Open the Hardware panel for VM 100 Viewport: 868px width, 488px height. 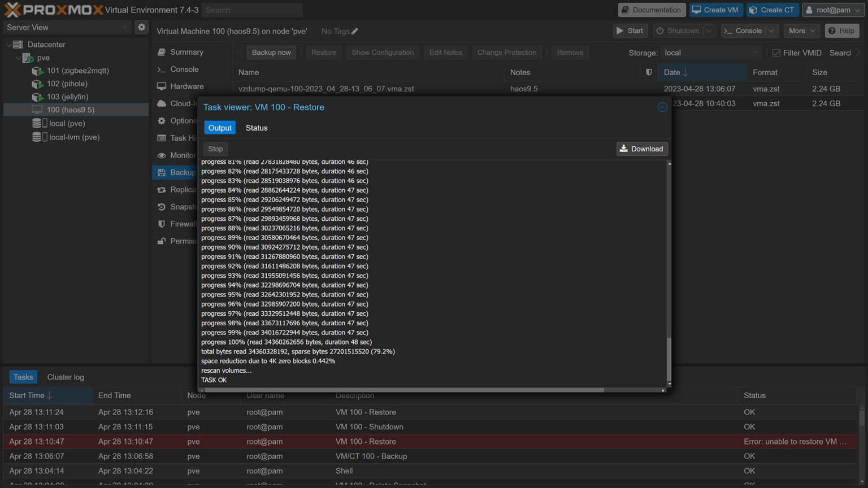point(186,86)
